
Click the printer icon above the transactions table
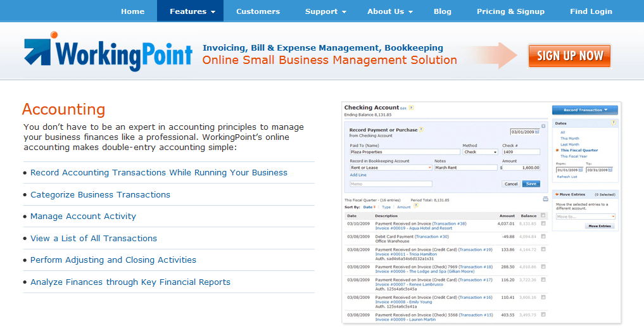[545, 199]
